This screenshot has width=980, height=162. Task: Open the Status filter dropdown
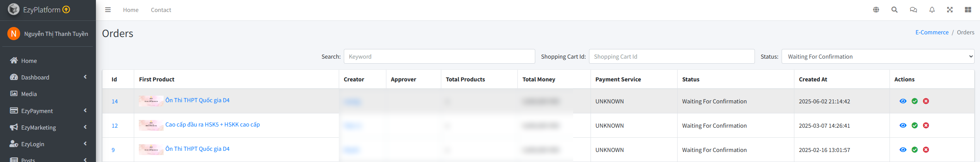(x=878, y=56)
